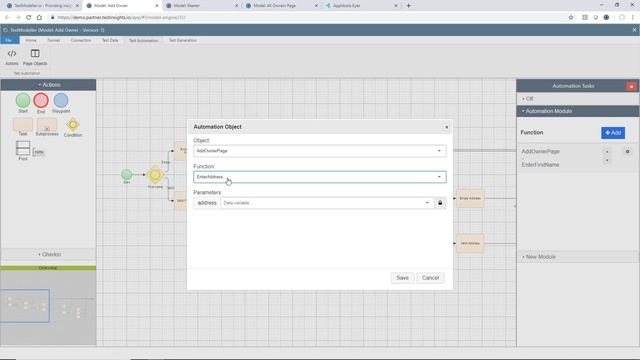Switch to Model: All Owners Page browser tab

click(x=282, y=6)
